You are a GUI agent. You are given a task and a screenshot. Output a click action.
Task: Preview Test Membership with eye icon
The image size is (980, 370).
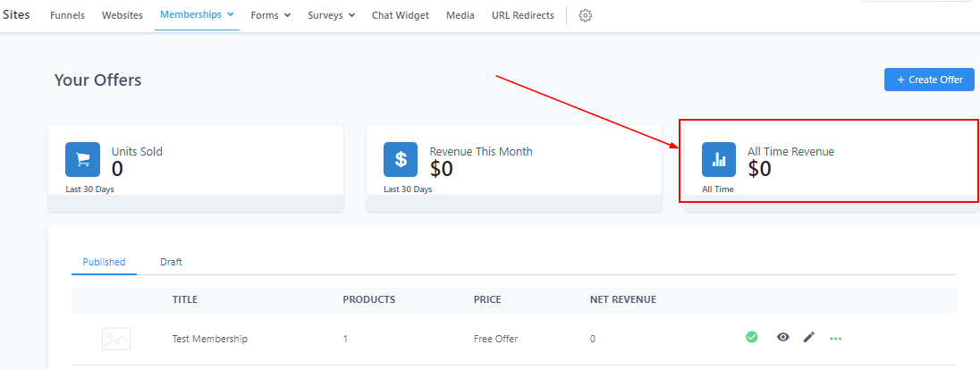tap(783, 337)
